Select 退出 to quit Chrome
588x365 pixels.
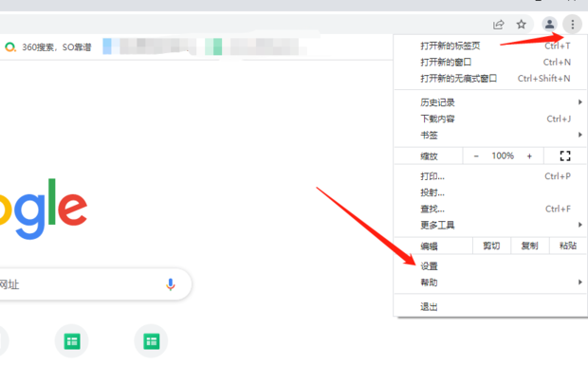[490, 307]
